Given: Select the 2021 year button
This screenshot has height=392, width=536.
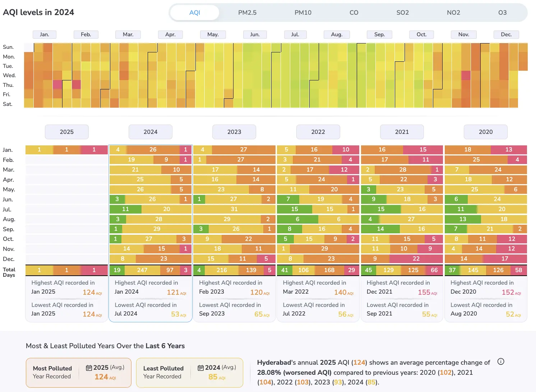Looking at the screenshot, I should point(402,132).
